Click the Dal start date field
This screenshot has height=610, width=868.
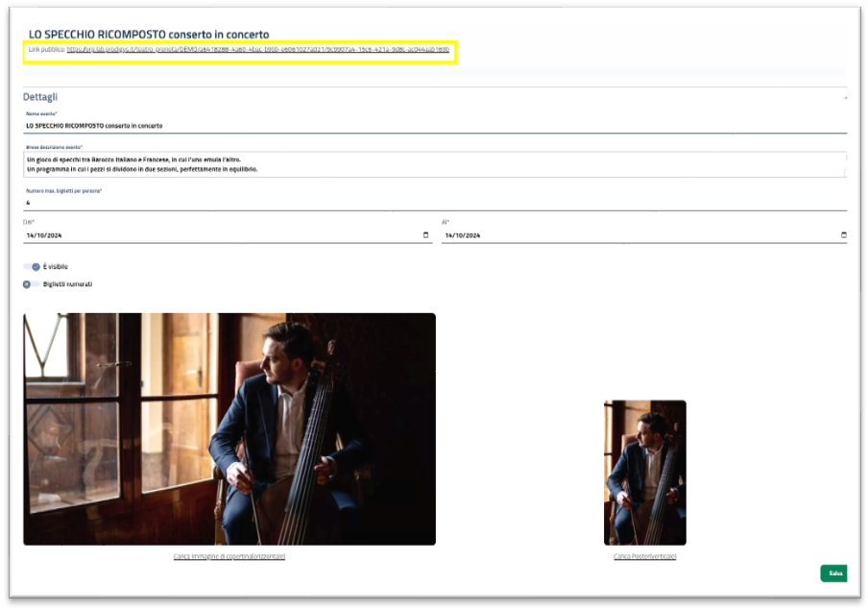pos(221,235)
